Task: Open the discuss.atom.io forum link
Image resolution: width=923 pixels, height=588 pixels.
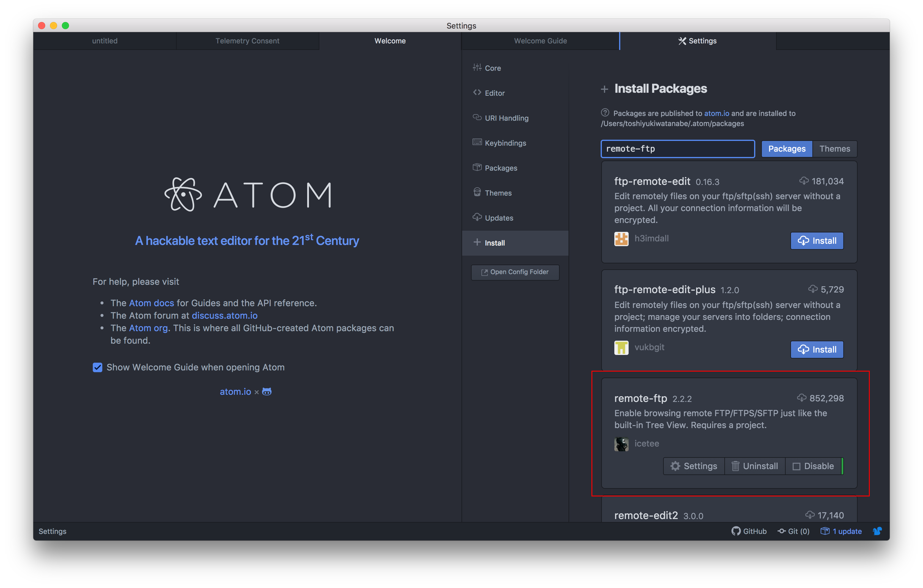Action: click(224, 315)
